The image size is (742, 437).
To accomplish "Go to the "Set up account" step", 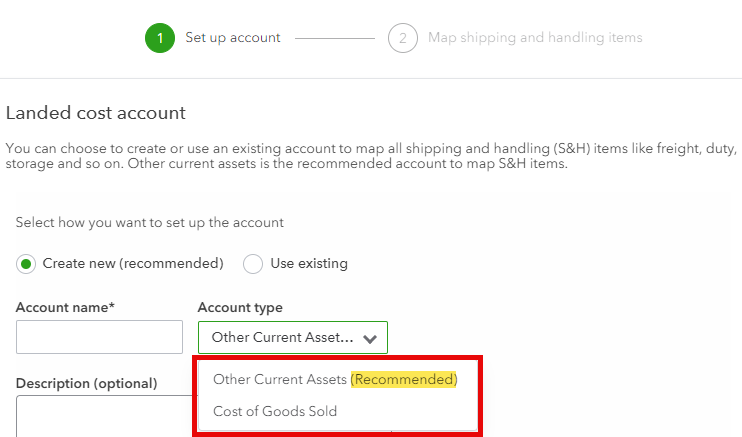I will click(x=233, y=38).
